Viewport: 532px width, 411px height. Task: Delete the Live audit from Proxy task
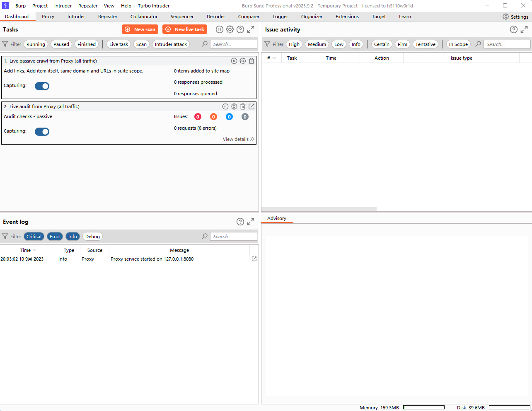243,106
